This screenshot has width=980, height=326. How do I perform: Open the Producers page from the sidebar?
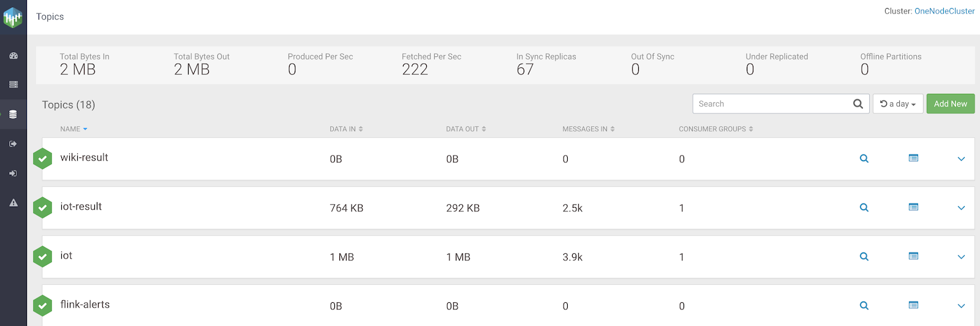coord(13,144)
